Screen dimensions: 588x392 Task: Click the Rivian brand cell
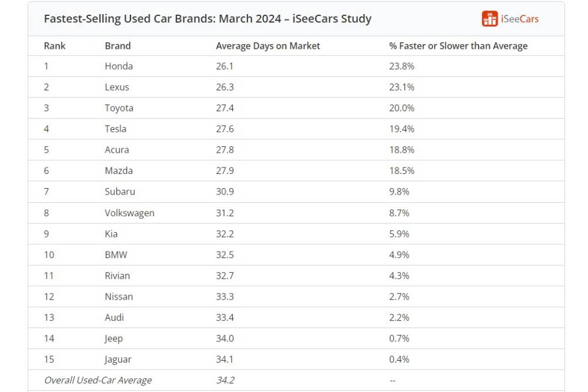(117, 276)
